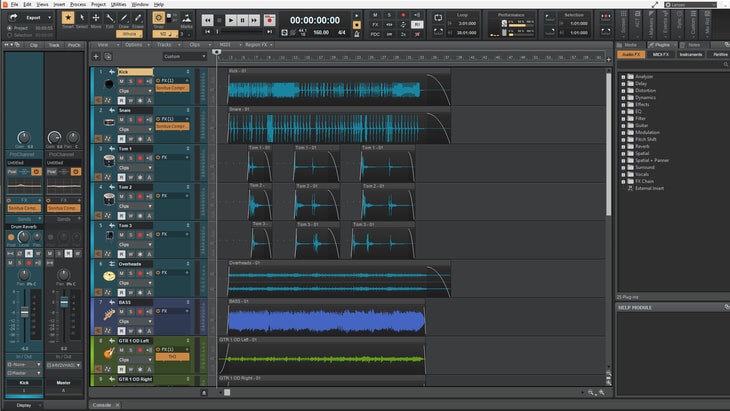Pause the transport
Viewport: 730px width, 411px height.
click(242, 20)
